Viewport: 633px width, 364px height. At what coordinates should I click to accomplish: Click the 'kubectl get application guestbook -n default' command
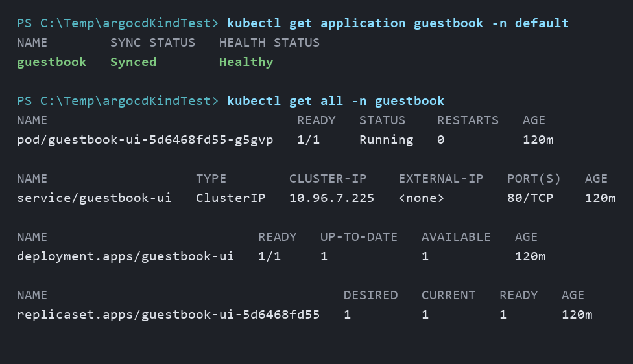click(x=398, y=23)
